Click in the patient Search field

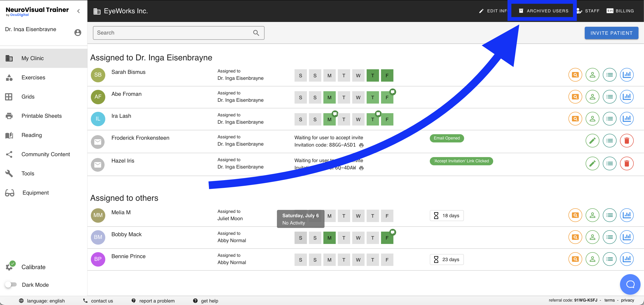click(179, 33)
